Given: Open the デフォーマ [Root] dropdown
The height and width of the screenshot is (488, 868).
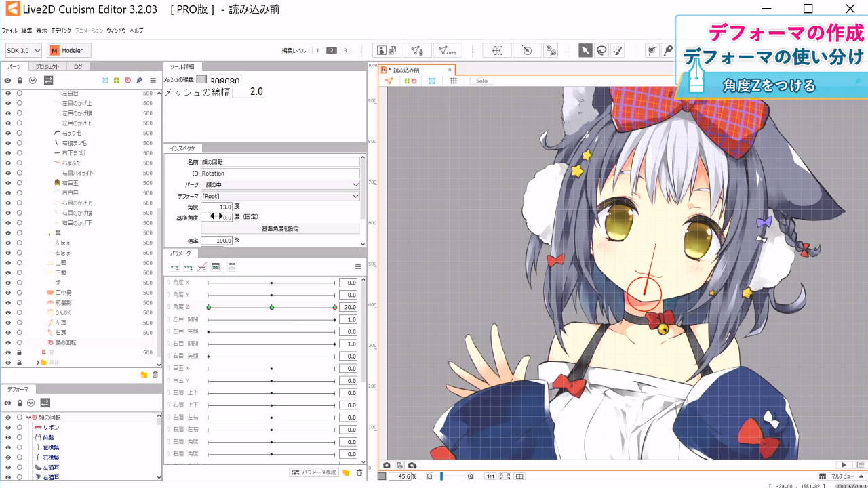Looking at the screenshot, I should pos(281,196).
